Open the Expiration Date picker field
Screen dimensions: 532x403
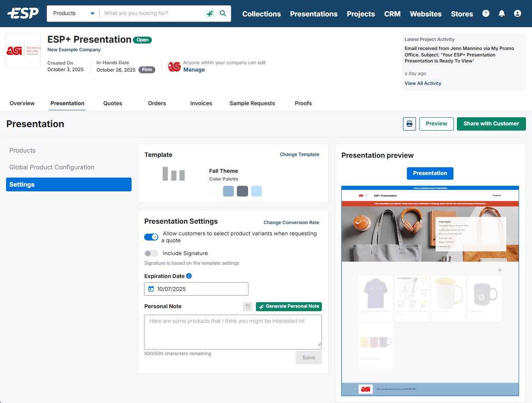pyautogui.click(x=196, y=289)
